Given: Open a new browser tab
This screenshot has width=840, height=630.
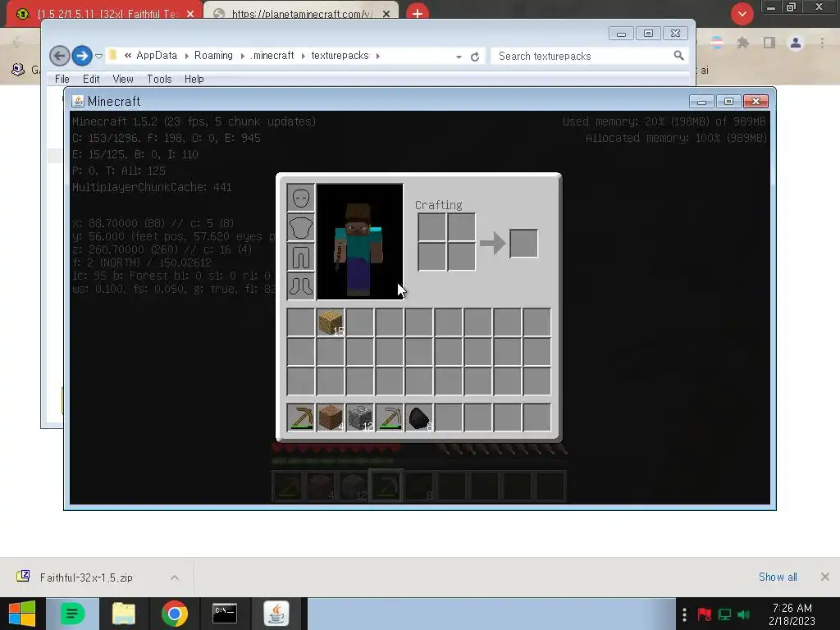Looking at the screenshot, I should pyautogui.click(x=418, y=13).
